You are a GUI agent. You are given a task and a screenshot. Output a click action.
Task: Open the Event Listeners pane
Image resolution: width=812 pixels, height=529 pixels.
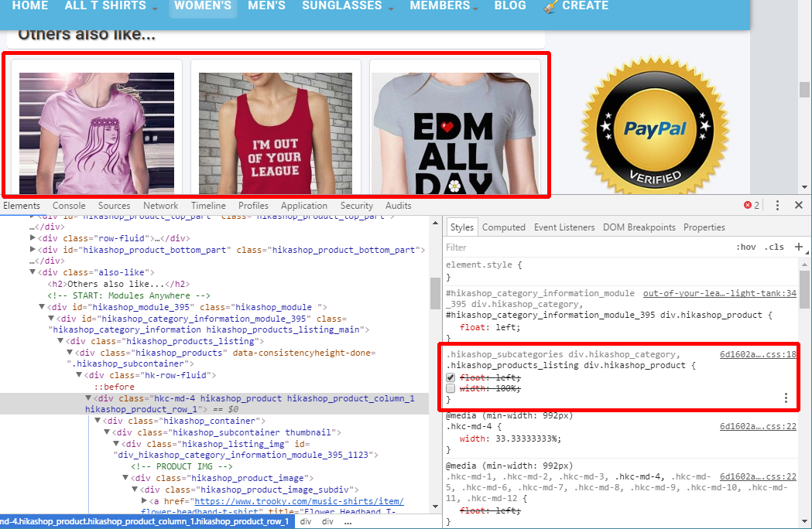tap(564, 227)
